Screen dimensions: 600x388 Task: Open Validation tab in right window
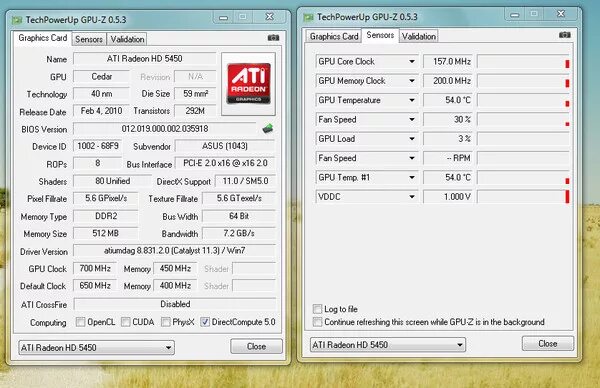(x=419, y=36)
